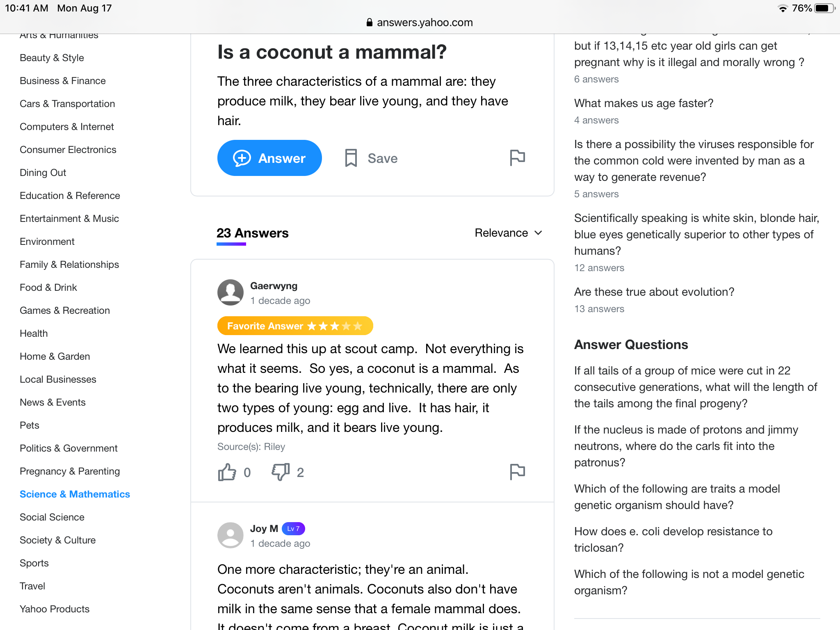The image size is (840, 630).
Task: Click the thumbs up icon on Gaerwyng's answer
Action: click(x=227, y=472)
